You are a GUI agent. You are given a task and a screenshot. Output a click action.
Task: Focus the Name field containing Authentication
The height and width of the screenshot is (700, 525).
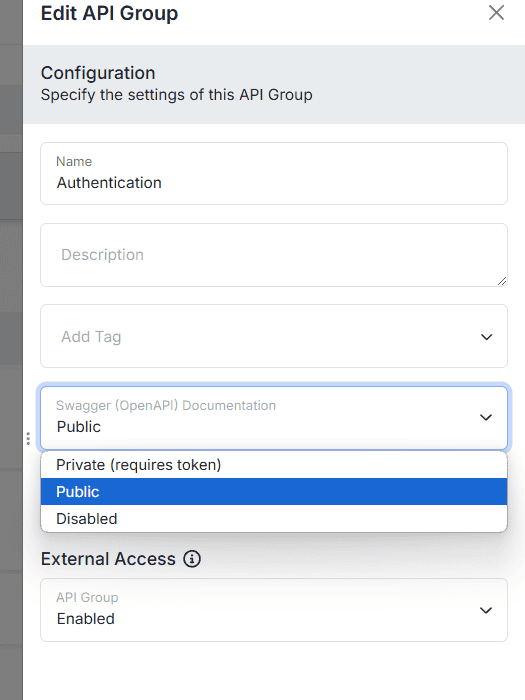click(x=274, y=174)
